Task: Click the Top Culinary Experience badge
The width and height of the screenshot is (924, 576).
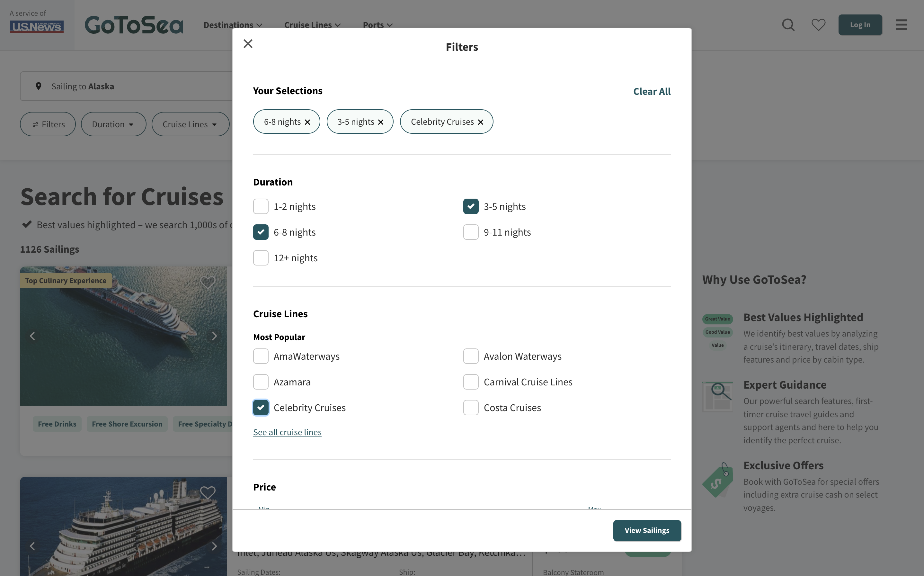Action: (66, 281)
